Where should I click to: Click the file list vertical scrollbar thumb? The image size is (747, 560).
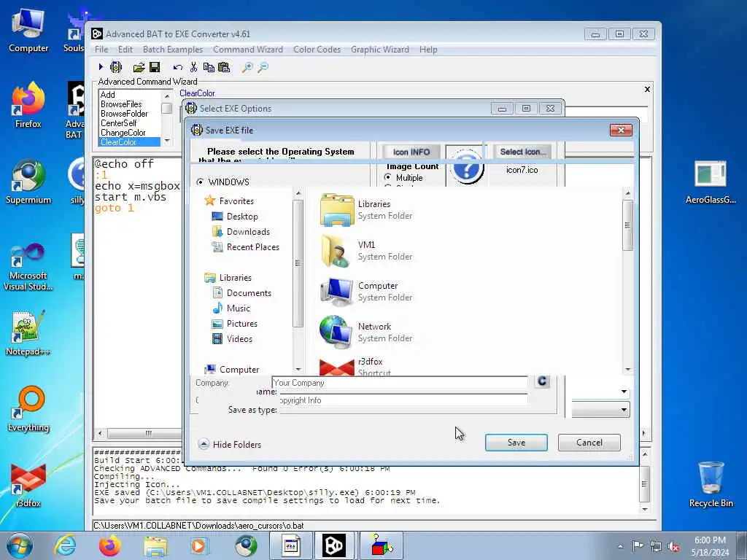[x=627, y=225]
